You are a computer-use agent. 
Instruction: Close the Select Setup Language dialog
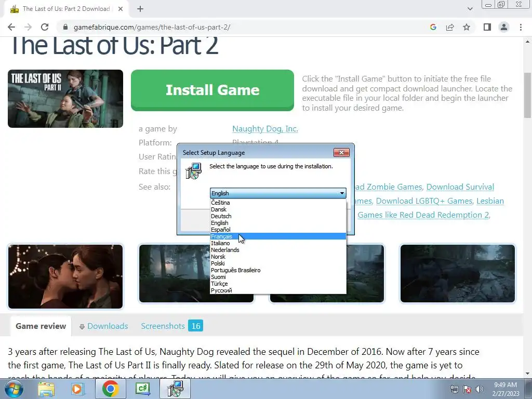pyautogui.click(x=341, y=153)
